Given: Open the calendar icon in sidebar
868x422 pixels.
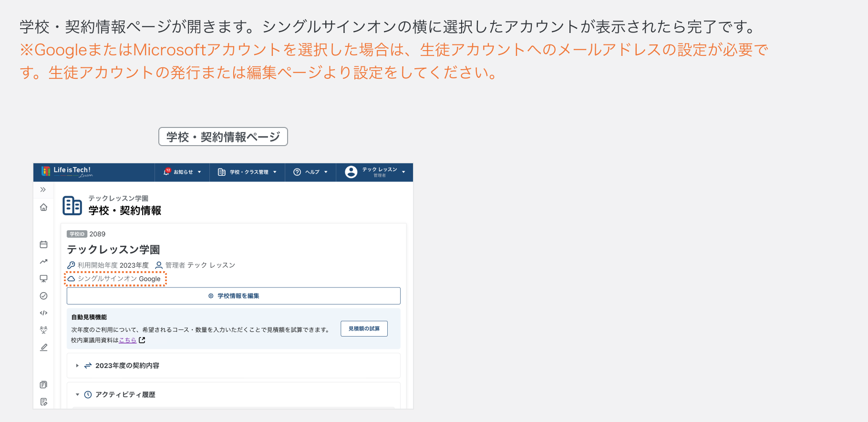Looking at the screenshot, I should [43, 244].
